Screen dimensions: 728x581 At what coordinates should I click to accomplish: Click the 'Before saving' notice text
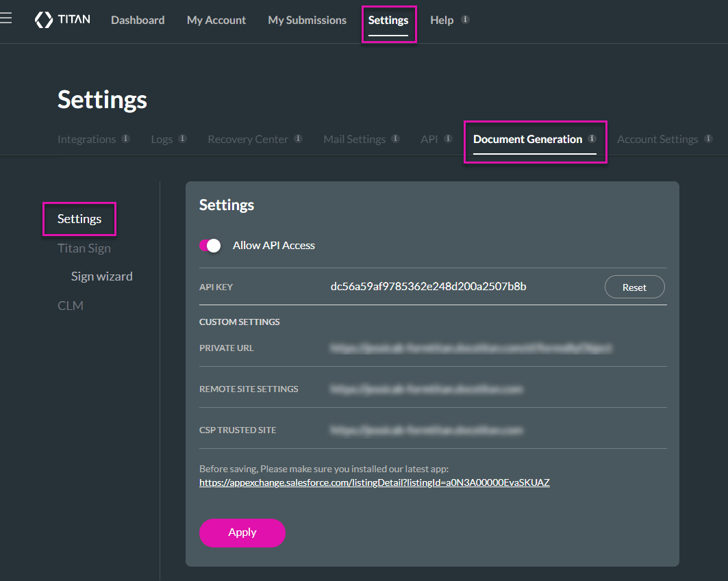click(x=324, y=469)
